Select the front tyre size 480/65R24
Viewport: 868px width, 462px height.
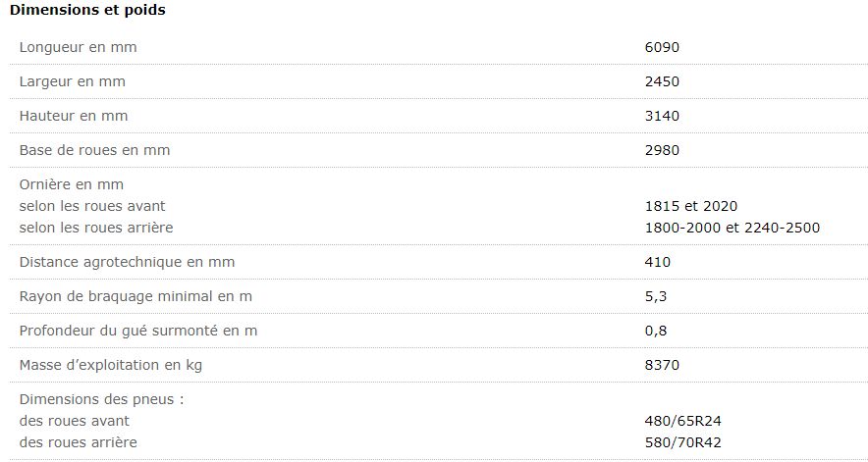pos(683,421)
